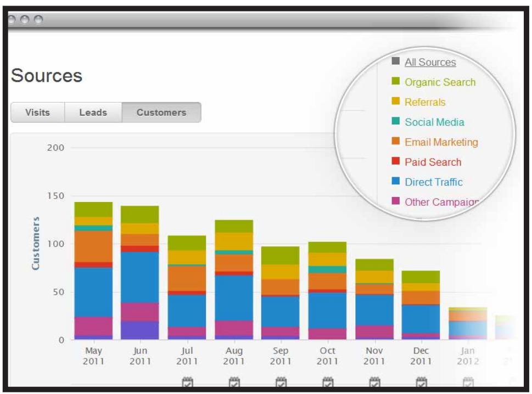The width and height of the screenshot is (532, 394).
Task: Click the Direct Traffic segment in Dec 2011 bar
Action: click(x=421, y=319)
